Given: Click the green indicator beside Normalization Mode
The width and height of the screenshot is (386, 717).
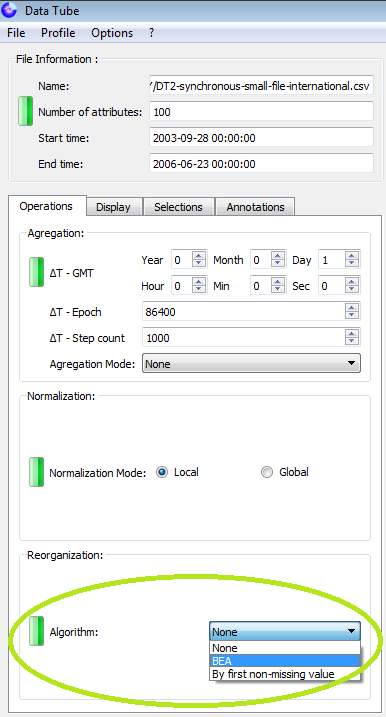Looking at the screenshot, I should coord(37,472).
